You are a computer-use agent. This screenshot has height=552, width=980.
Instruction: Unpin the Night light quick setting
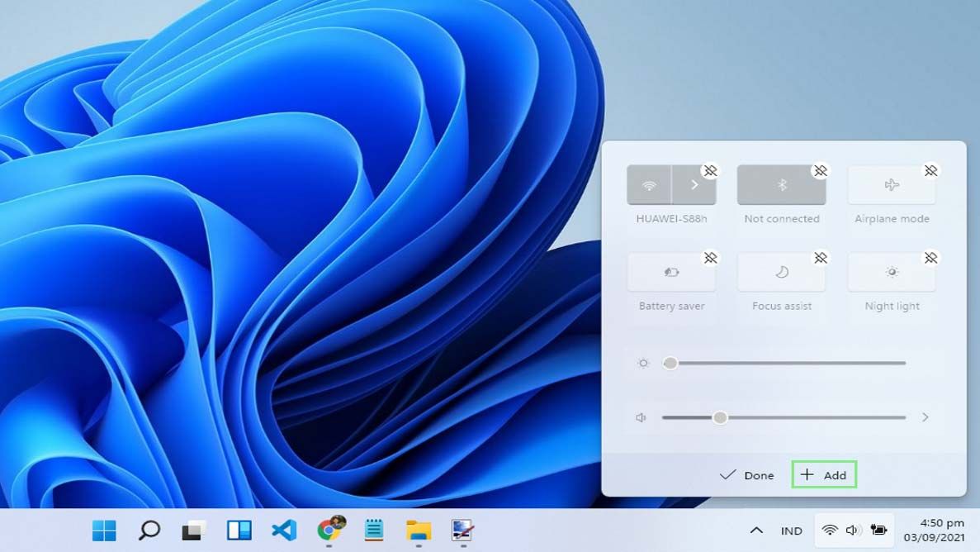931,258
